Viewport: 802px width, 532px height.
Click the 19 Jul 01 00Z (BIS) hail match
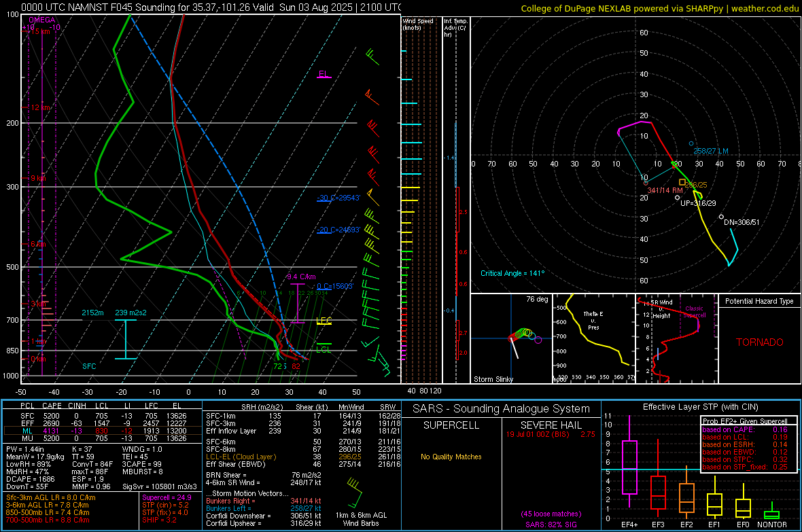[x=551, y=434]
